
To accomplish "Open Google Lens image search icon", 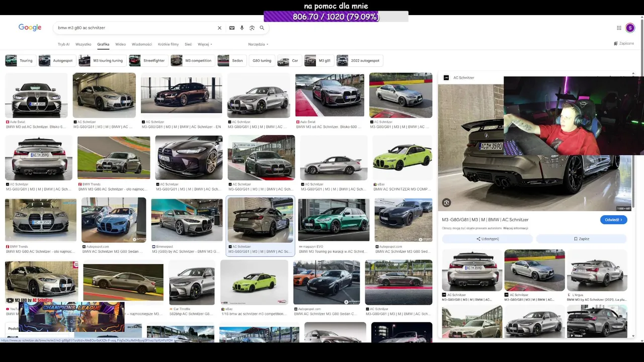I will (252, 28).
